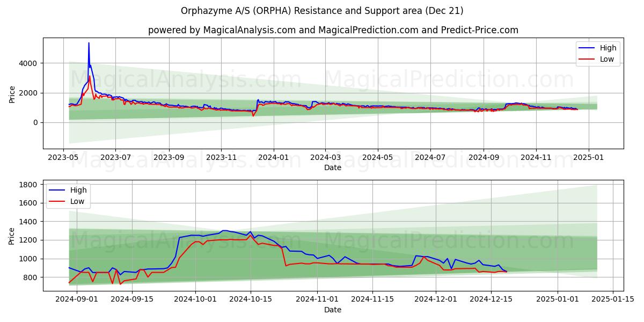The width and height of the screenshot is (644, 322).
Task: Click the '2024-12-15' date label
Action: pos(491,299)
